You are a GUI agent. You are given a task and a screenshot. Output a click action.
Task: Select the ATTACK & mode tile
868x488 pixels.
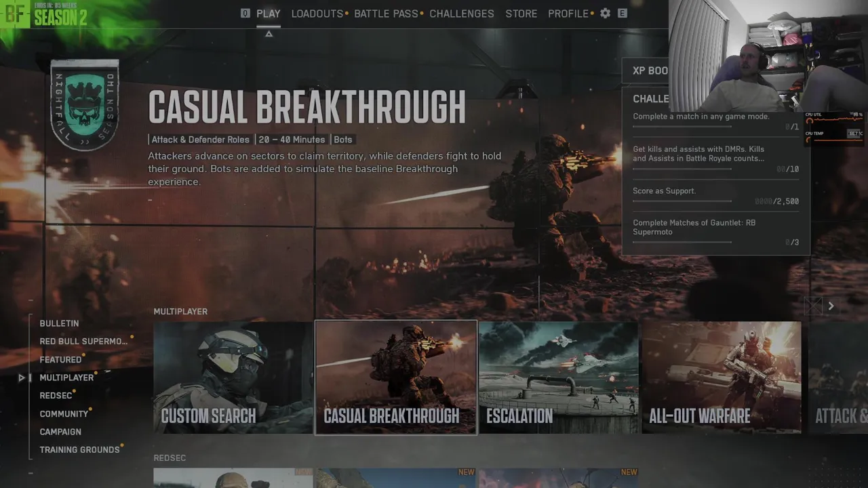coord(838,378)
